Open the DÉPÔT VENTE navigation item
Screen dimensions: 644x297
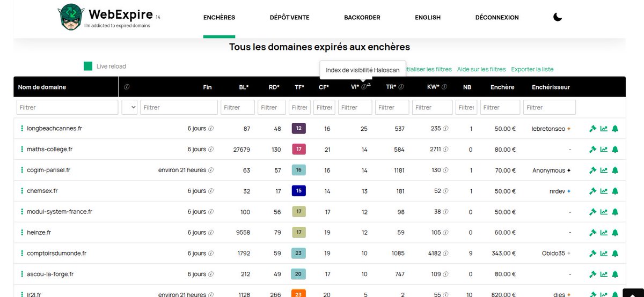[289, 17]
